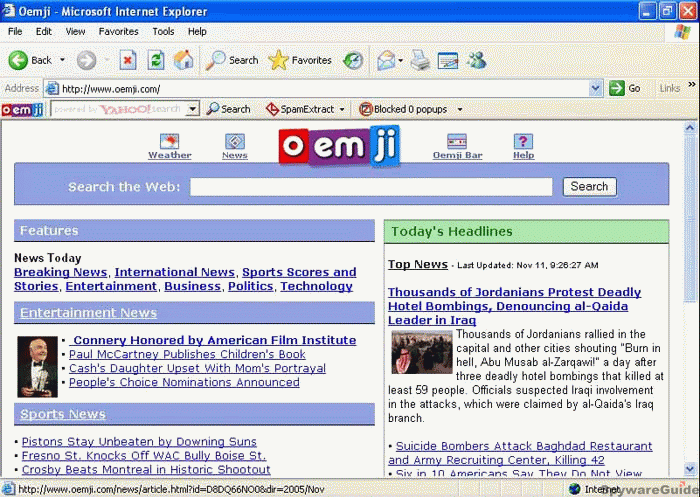Launch Messenger people icon
This screenshot has height=497, width=700.
(476, 60)
